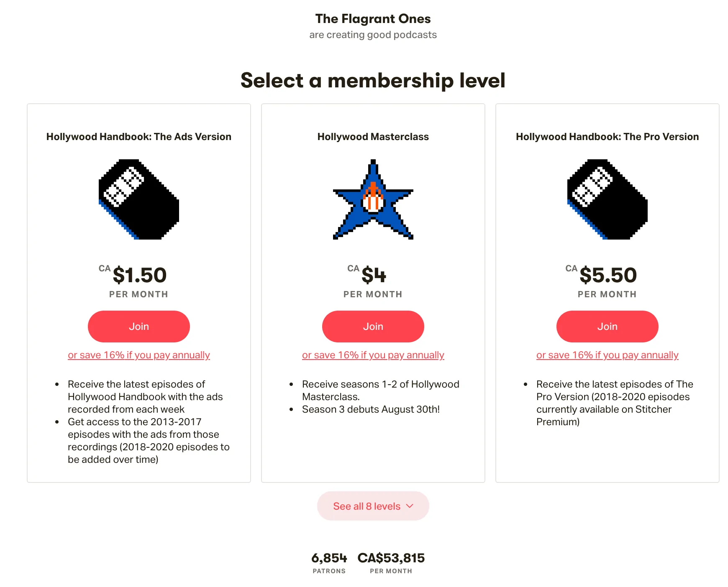
Task: Click the Hollywood Handbook: The Ads Version title
Action: [x=138, y=137]
